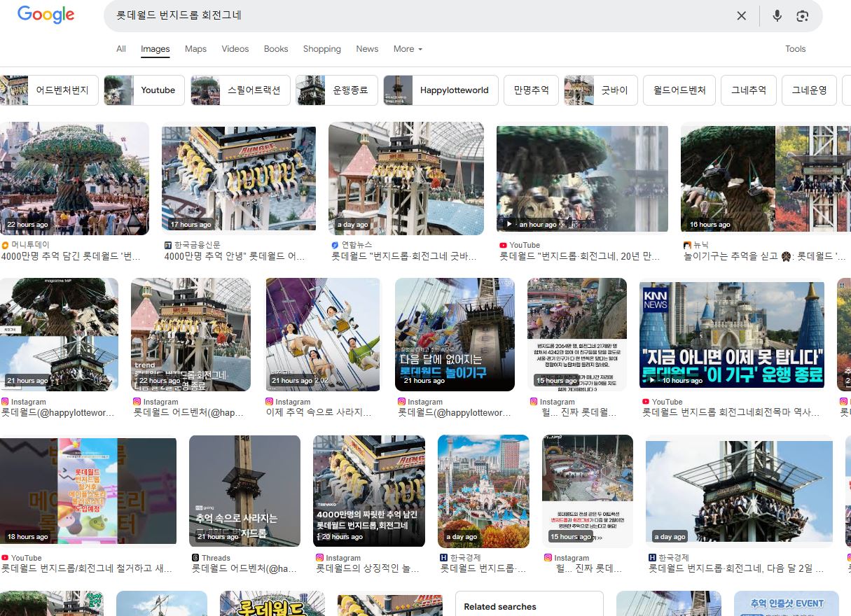Apply the Happylotteworld filter chip
This screenshot has width=851, height=616.
pos(441,90)
